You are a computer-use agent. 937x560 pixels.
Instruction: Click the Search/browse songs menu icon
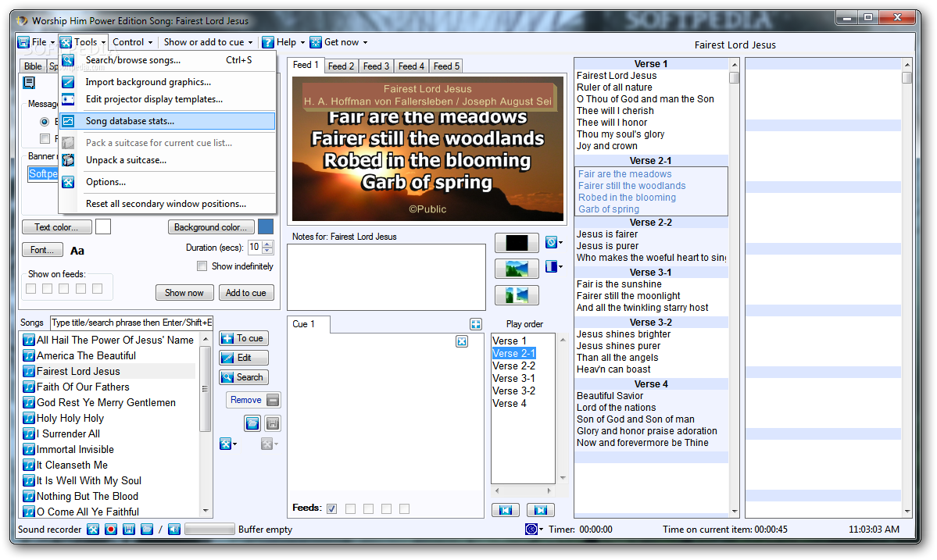(68, 60)
